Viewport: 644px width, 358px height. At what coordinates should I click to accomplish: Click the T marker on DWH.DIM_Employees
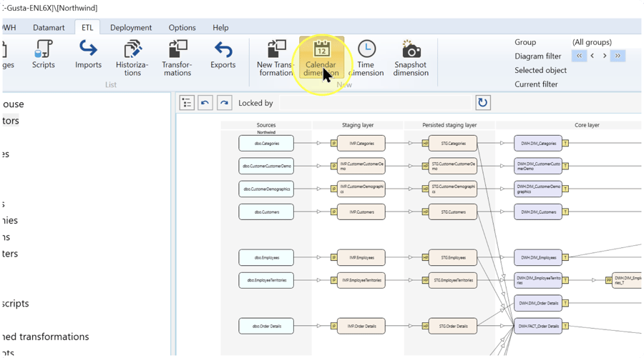click(x=565, y=257)
